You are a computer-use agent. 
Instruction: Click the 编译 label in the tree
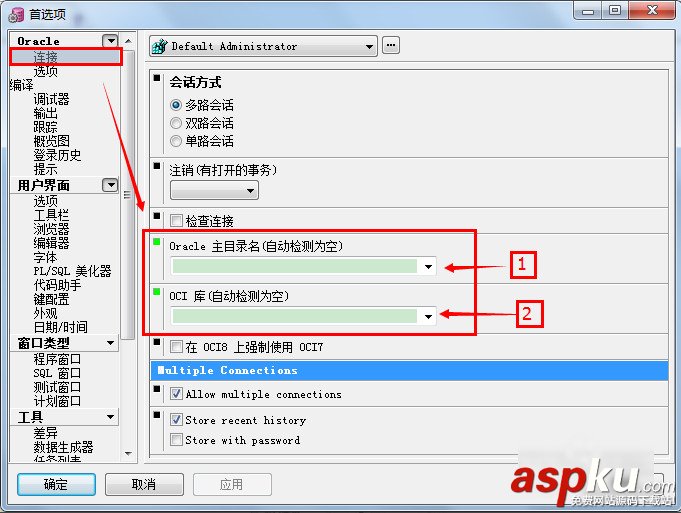(x=21, y=85)
